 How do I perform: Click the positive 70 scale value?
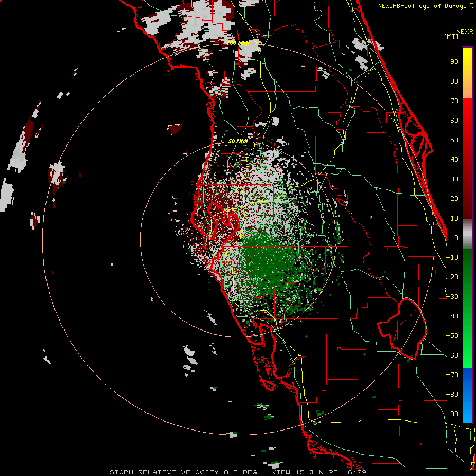coord(454,101)
